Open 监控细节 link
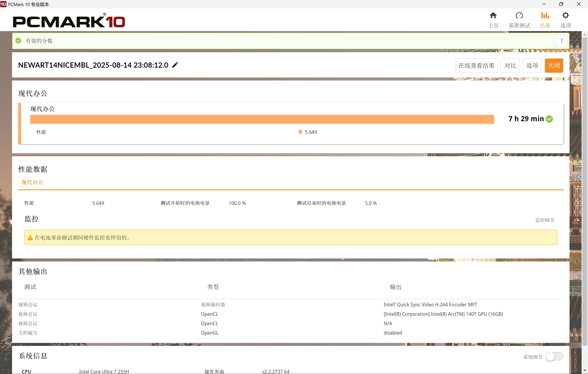 pyautogui.click(x=545, y=220)
